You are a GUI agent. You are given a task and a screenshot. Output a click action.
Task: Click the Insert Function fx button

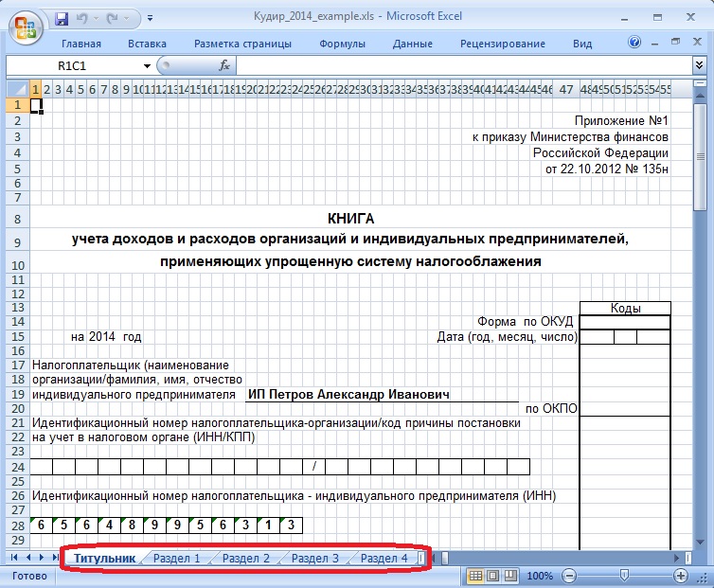pyautogui.click(x=224, y=66)
